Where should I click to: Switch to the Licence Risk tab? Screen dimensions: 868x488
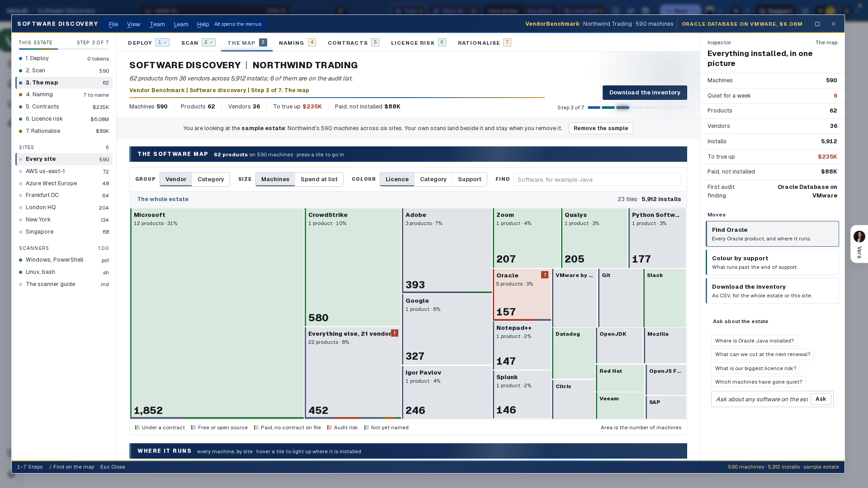[418, 42]
